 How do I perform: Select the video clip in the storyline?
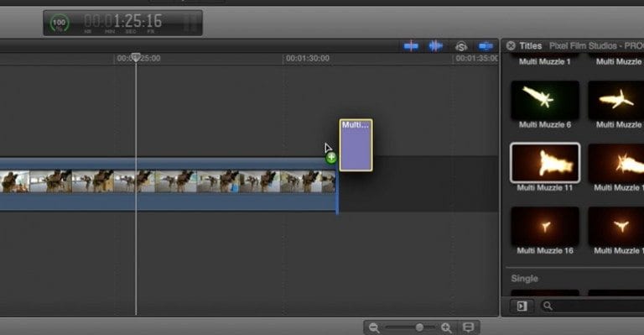click(x=168, y=185)
